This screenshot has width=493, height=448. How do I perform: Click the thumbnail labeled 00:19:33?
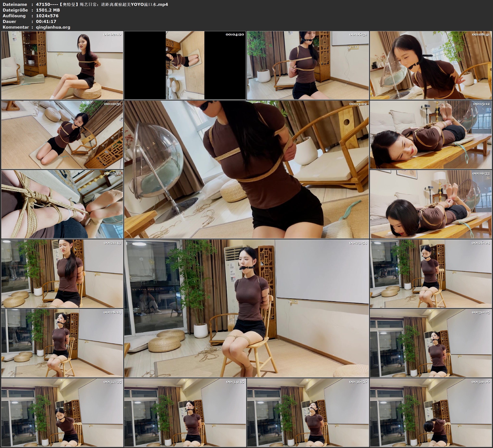tap(431, 204)
